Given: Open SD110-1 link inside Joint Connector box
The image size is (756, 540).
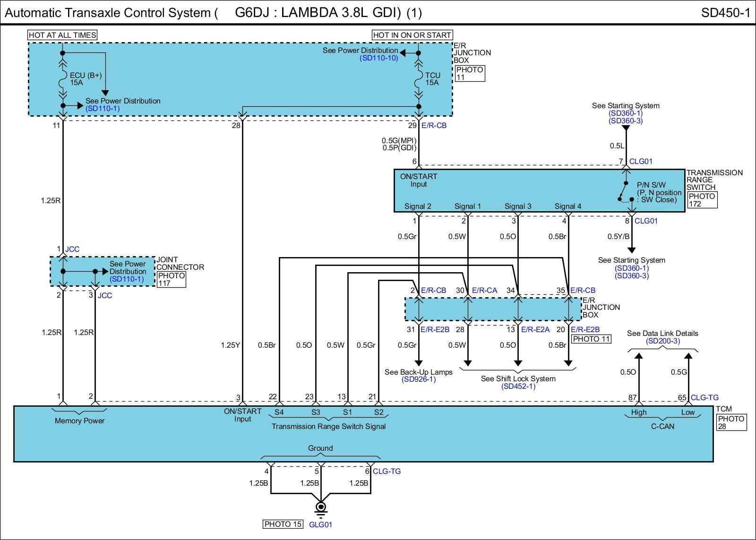Looking at the screenshot, I should pos(127,279).
